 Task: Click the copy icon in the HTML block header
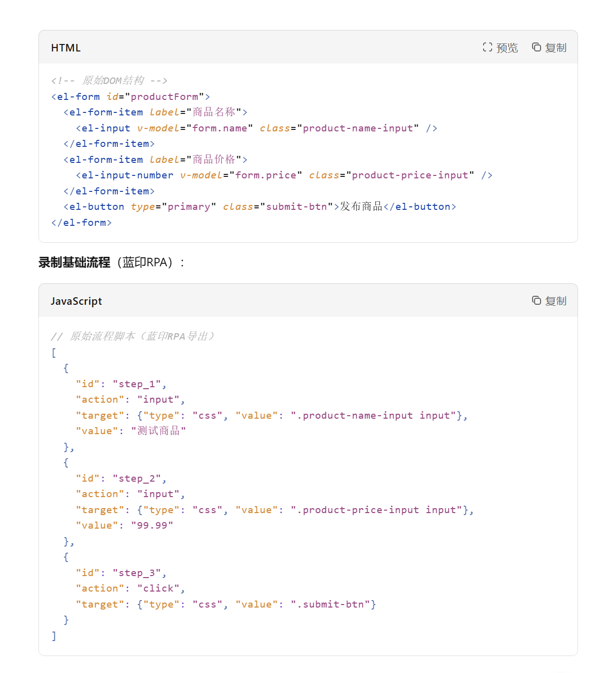click(537, 47)
